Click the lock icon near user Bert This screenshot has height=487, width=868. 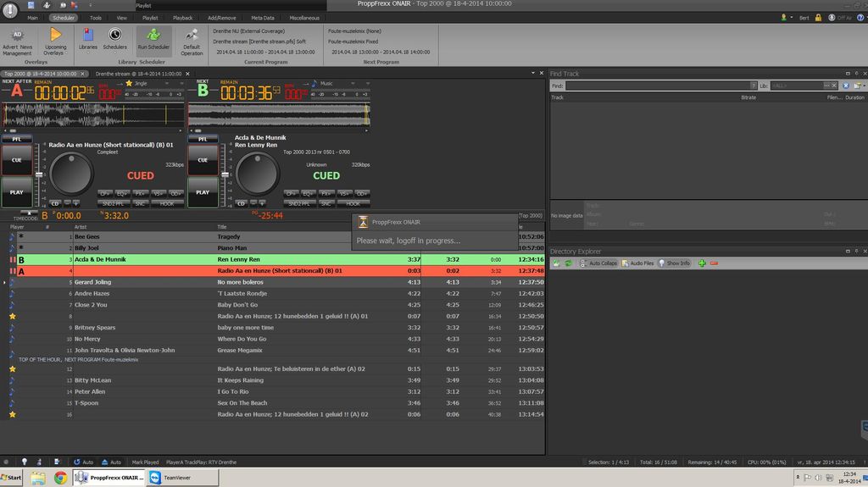(x=818, y=18)
